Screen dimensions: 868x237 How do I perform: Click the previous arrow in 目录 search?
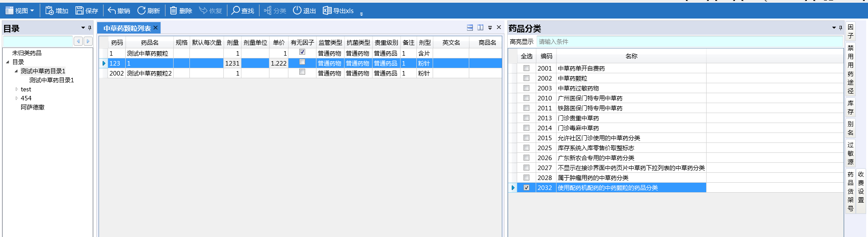(x=78, y=41)
